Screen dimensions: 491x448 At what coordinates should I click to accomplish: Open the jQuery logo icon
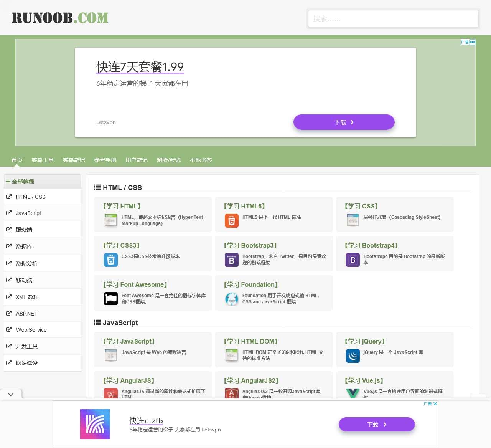[353, 356]
